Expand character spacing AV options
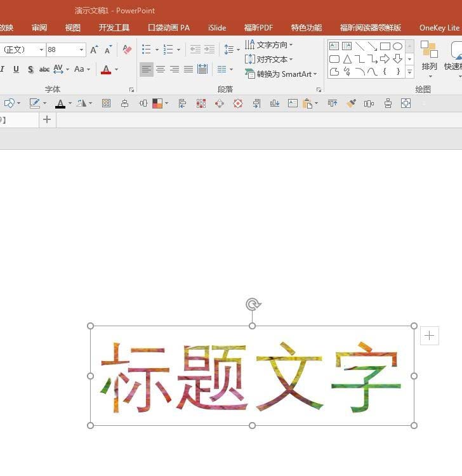Image resolution: width=462 pixels, height=476 pixels. pyautogui.click(x=67, y=70)
